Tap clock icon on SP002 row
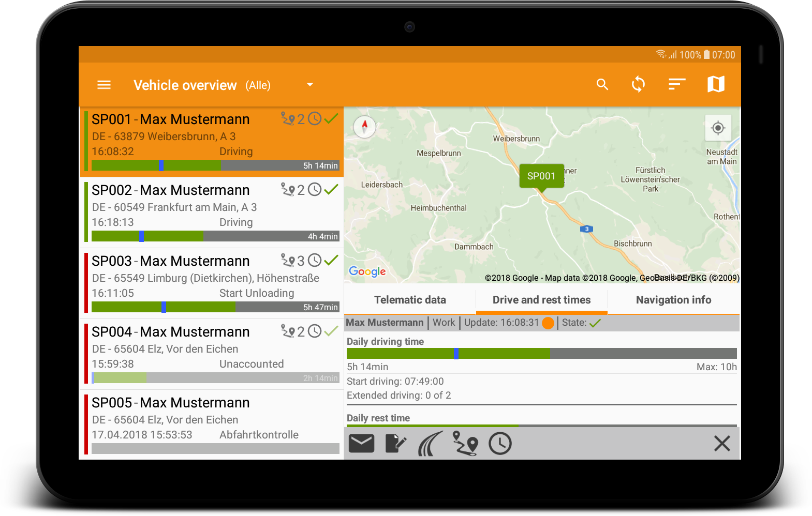Image resolution: width=812 pixels, height=516 pixels. click(x=315, y=190)
